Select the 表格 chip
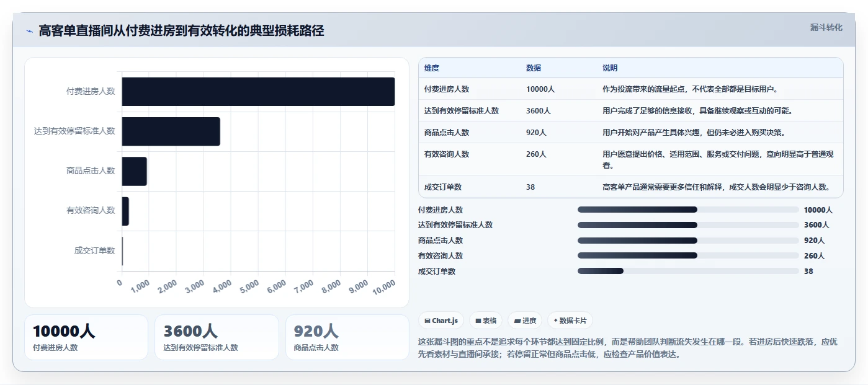868x385 pixels. 486,321
